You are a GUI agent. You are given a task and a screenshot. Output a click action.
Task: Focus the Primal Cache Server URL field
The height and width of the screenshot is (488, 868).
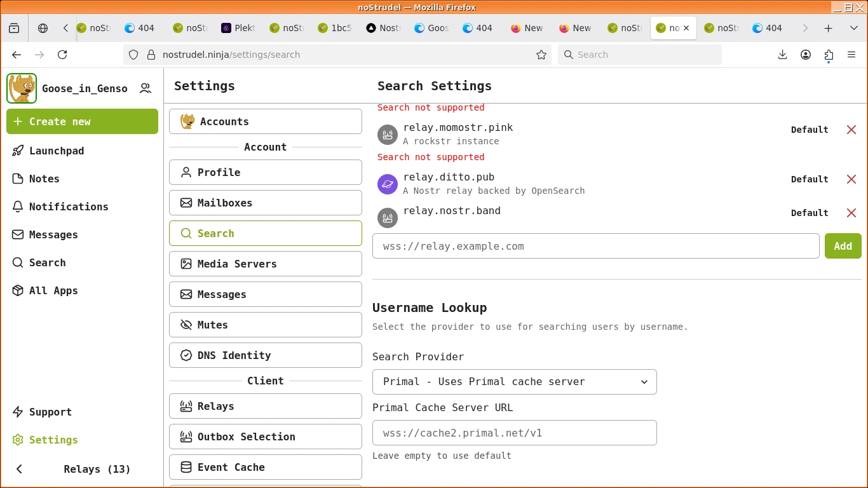(x=515, y=433)
